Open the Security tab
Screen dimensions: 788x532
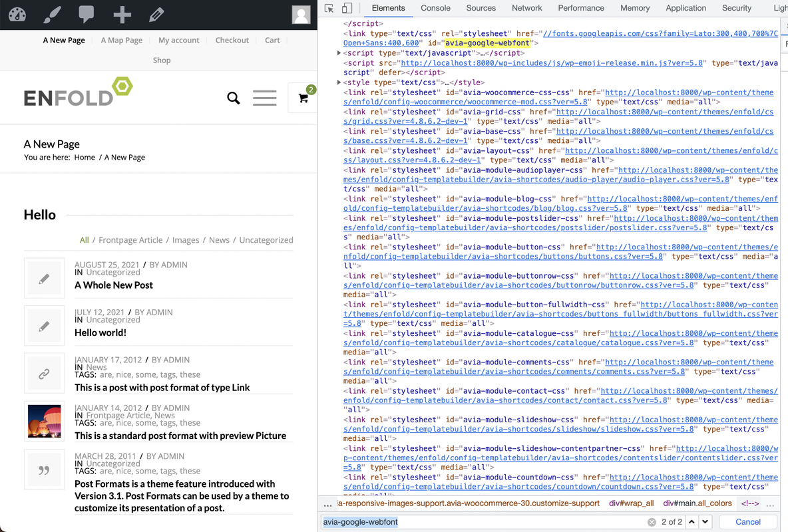(x=736, y=8)
